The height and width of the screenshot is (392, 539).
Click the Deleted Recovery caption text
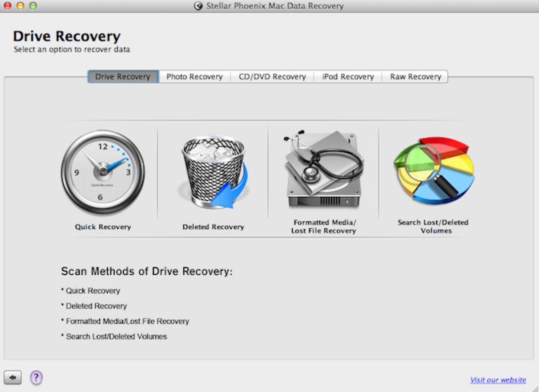(213, 227)
